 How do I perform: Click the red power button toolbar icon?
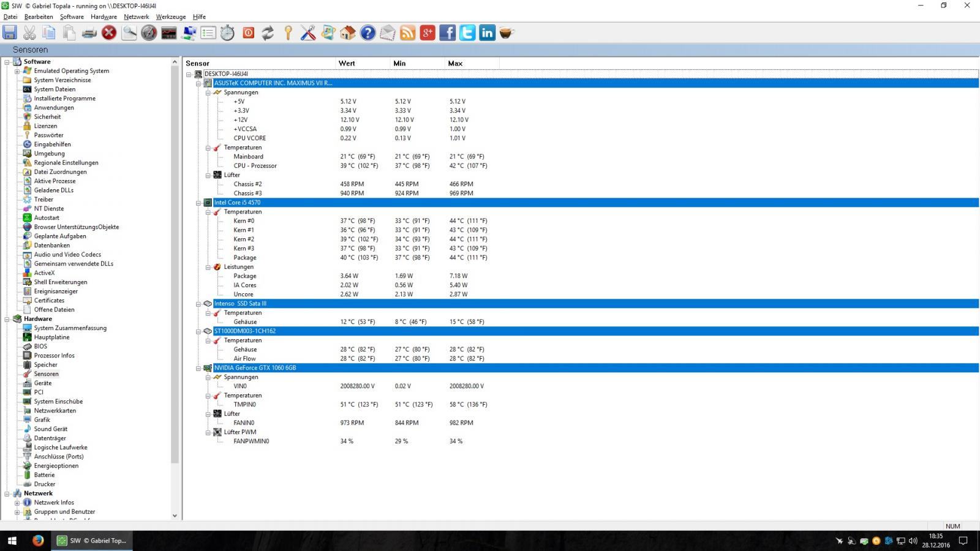[x=248, y=33]
